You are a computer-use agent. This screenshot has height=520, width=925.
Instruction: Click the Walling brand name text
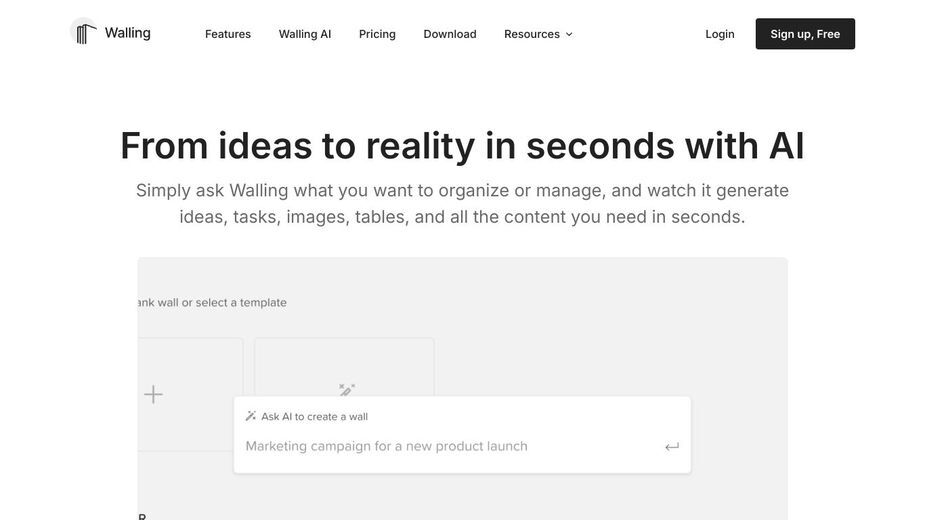tap(127, 33)
